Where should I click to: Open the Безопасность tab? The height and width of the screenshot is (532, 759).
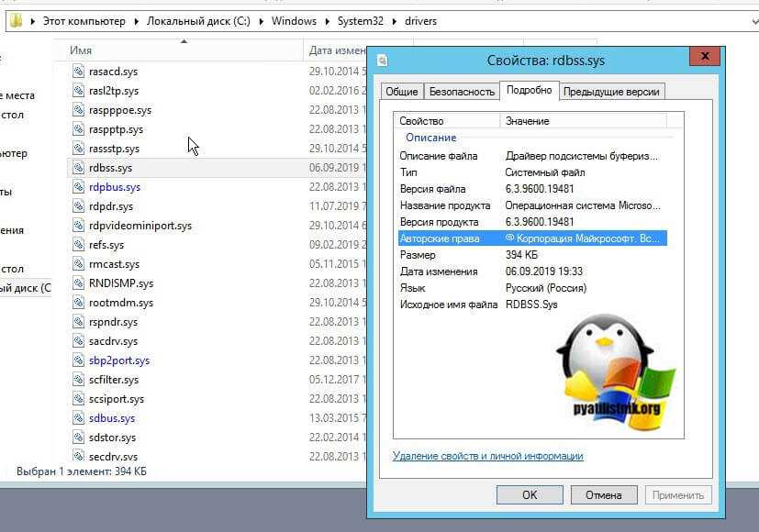click(461, 92)
